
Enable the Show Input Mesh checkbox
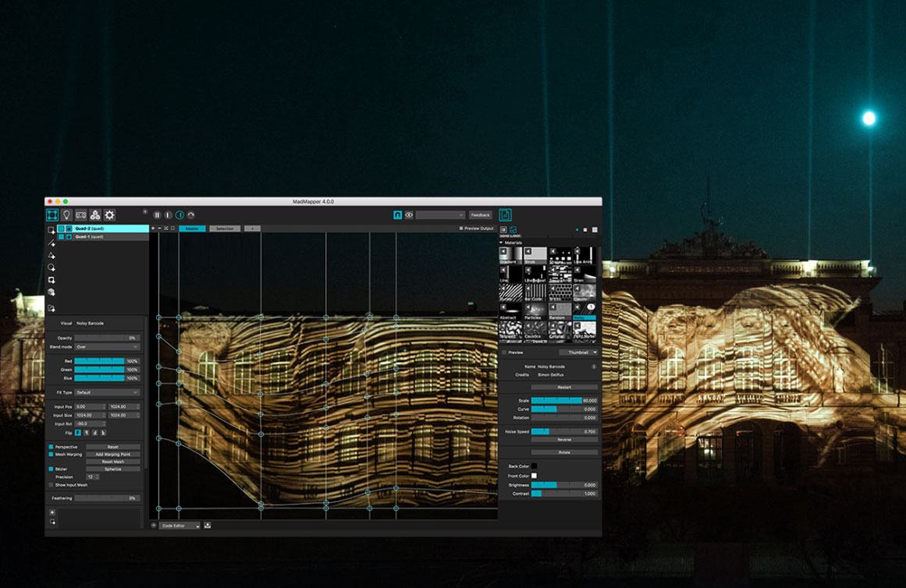[x=51, y=484]
